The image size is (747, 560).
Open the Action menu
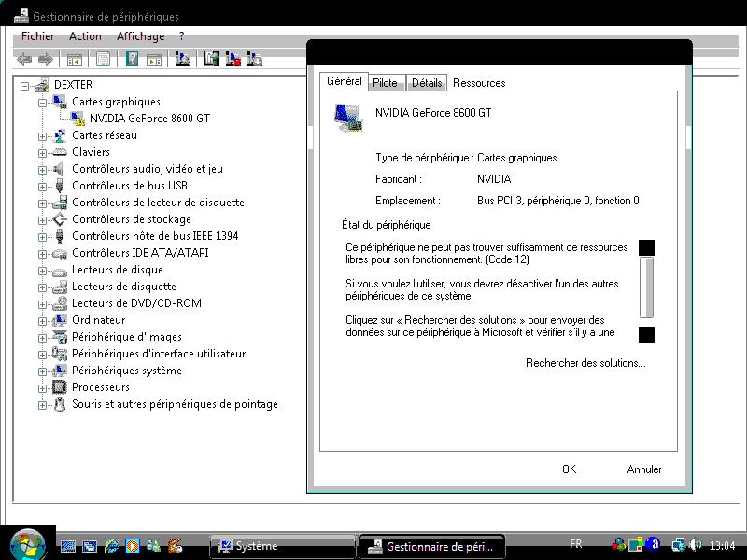(x=85, y=36)
